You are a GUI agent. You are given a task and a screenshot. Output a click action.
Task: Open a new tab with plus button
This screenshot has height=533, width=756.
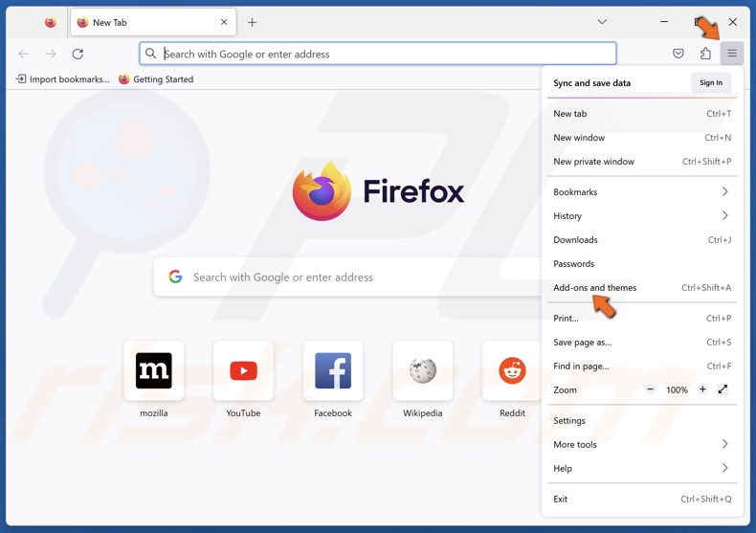(252, 22)
